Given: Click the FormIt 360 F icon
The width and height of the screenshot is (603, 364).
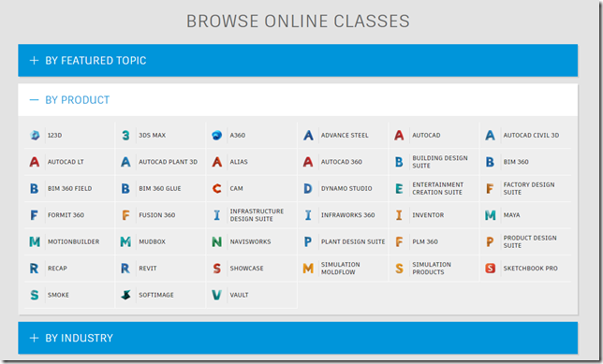Looking at the screenshot, I should pyautogui.click(x=35, y=215).
